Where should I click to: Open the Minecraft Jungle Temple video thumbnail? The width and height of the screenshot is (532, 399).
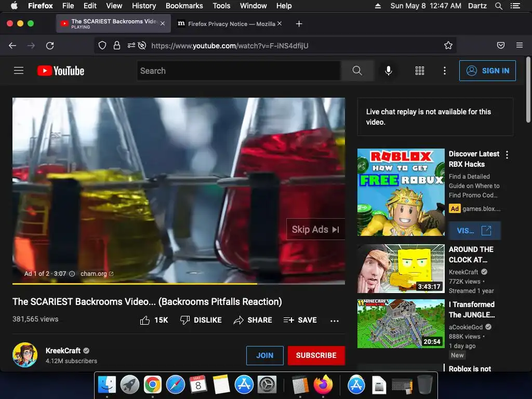coord(401,324)
